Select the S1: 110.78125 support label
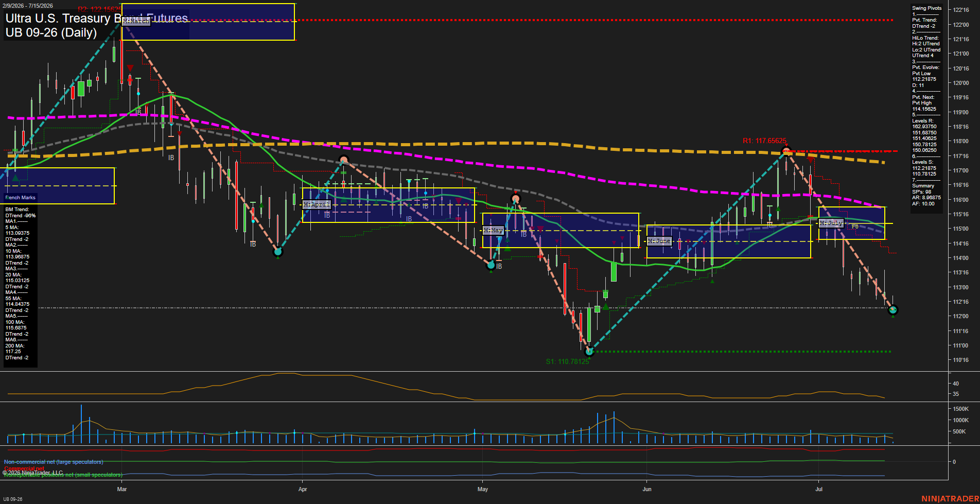Viewport: 980px width, 504px height. pyautogui.click(x=567, y=361)
